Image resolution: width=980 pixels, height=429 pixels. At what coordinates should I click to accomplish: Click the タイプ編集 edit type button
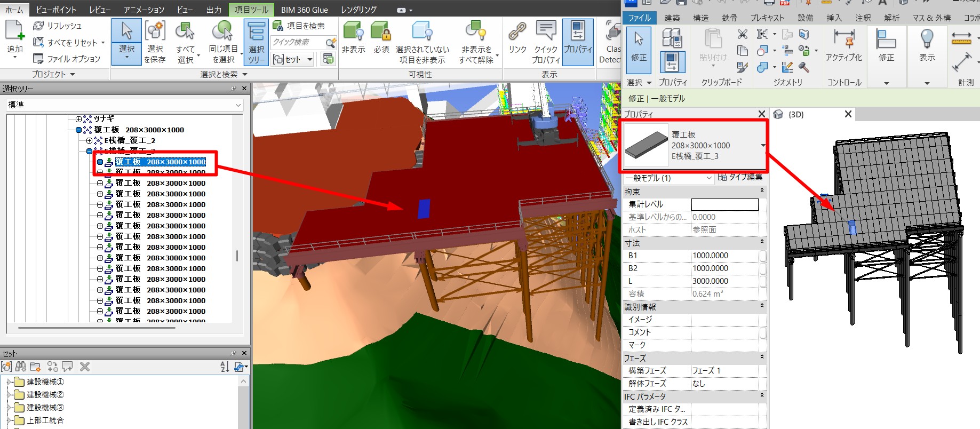pos(740,177)
